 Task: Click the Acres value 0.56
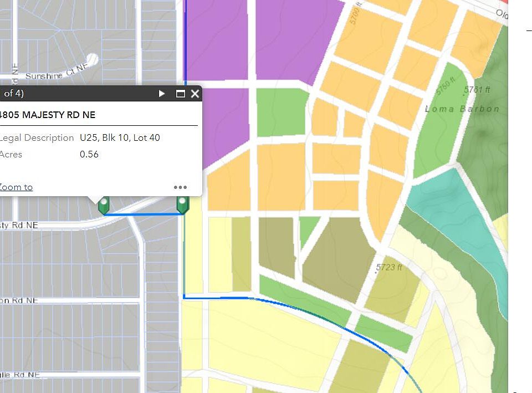pyautogui.click(x=89, y=154)
